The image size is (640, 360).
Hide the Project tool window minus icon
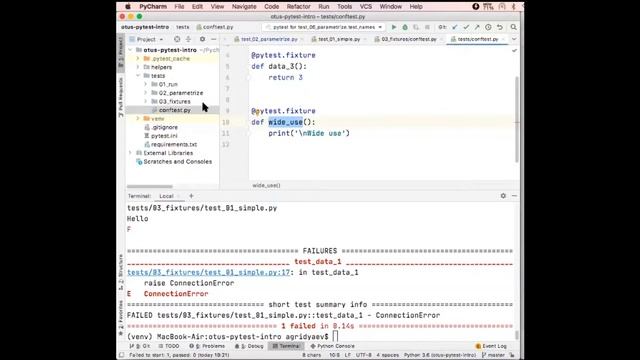tap(213, 39)
